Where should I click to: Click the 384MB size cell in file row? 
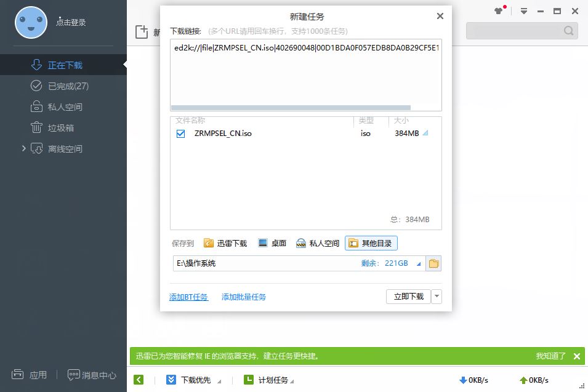(407, 134)
